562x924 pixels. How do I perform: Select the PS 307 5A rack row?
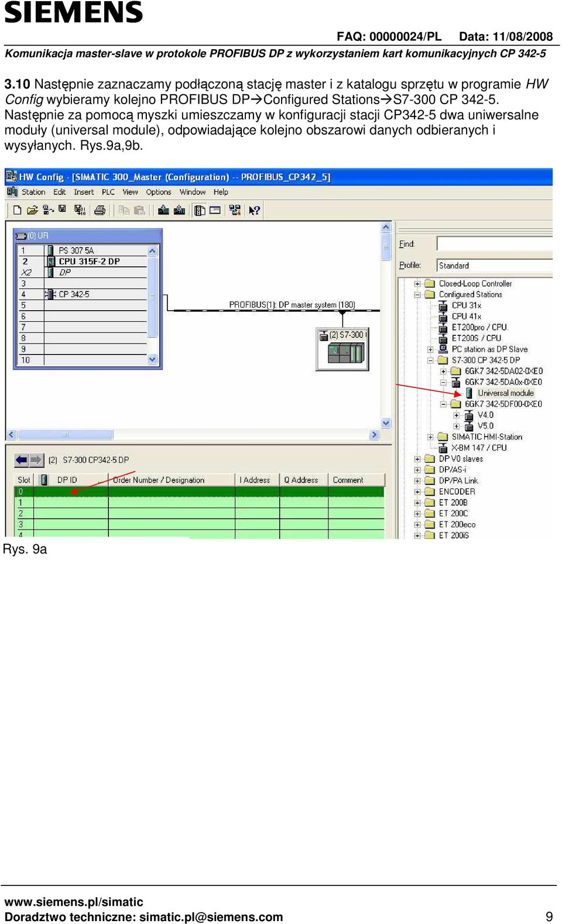(82, 250)
